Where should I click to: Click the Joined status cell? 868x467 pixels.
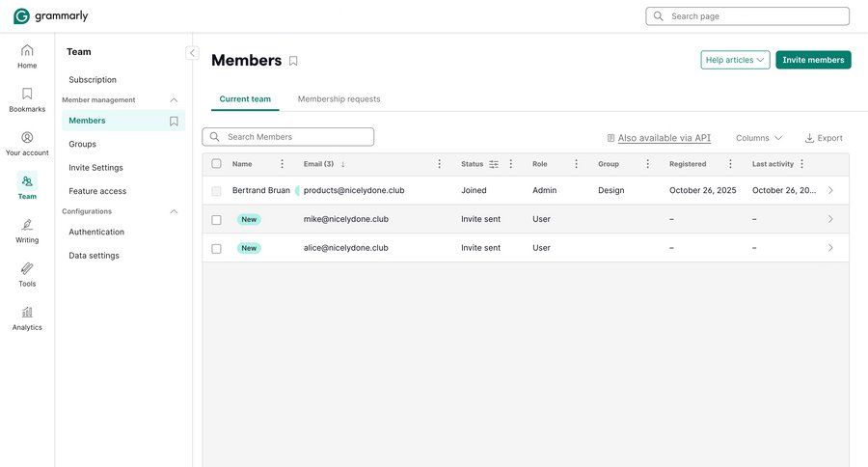[x=474, y=190]
